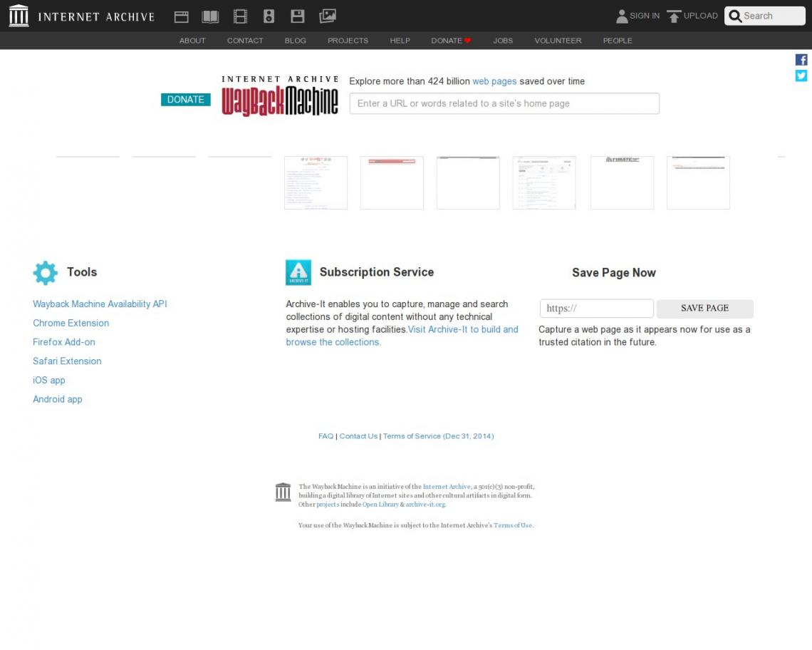Image resolution: width=812 pixels, height=650 pixels.
Task: Open the Images icon in top bar
Action: point(327,16)
